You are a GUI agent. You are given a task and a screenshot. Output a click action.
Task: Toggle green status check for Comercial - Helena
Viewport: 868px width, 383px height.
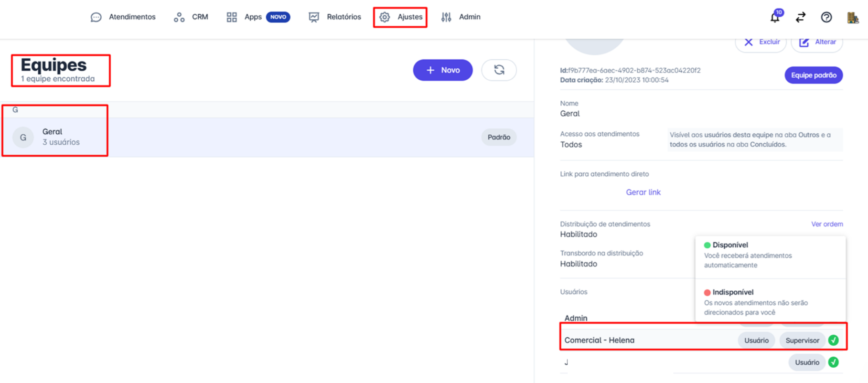pyautogui.click(x=834, y=340)
